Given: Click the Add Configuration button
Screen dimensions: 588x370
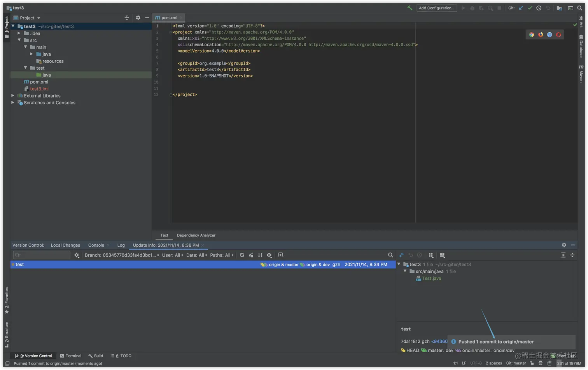Looking at the screenshot, I should pos(436,8).
